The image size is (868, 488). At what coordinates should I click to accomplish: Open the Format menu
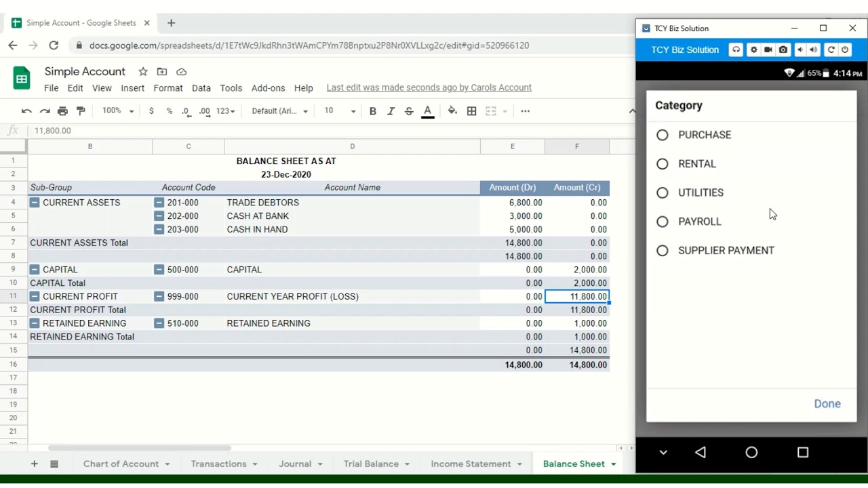pyautogui.click(x=168, y=88)
